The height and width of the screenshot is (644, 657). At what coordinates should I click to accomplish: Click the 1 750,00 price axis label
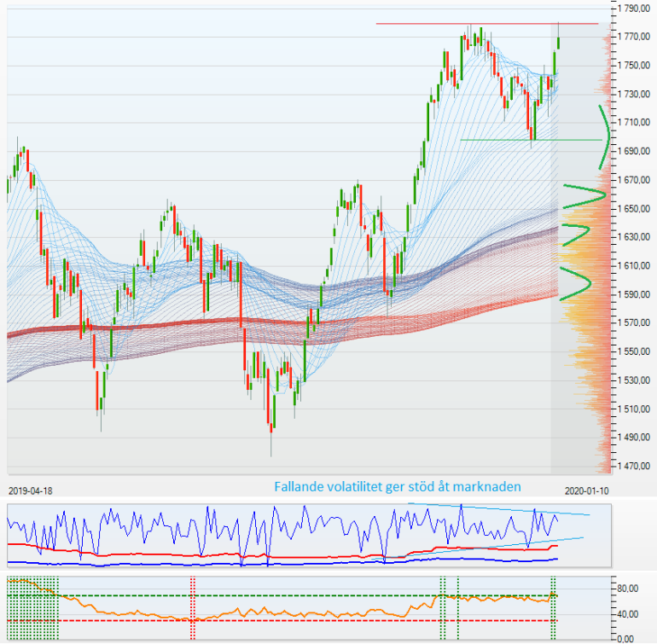pos(634,66)
